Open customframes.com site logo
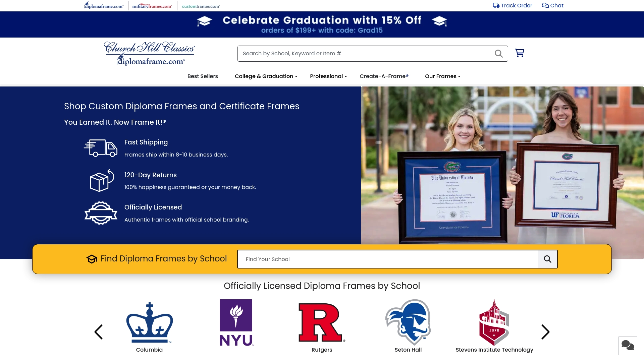The image size is (644, 362). point(201,6)
